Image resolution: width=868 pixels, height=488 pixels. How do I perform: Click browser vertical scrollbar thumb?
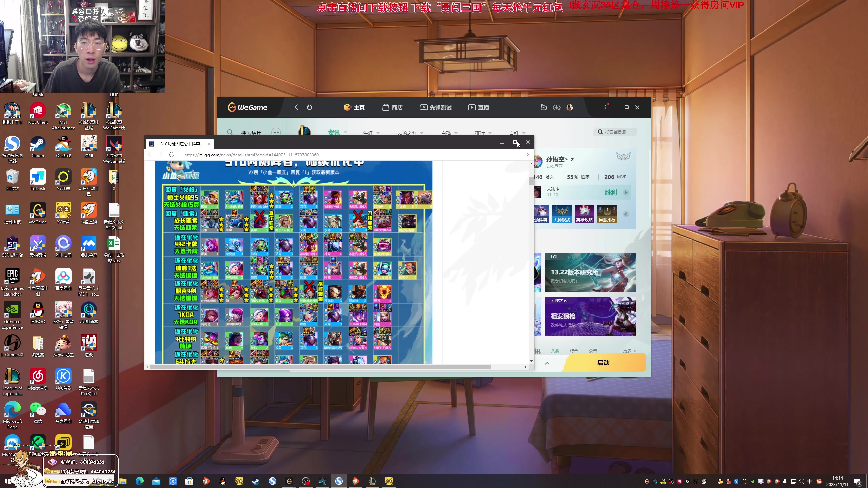point(531,181)
